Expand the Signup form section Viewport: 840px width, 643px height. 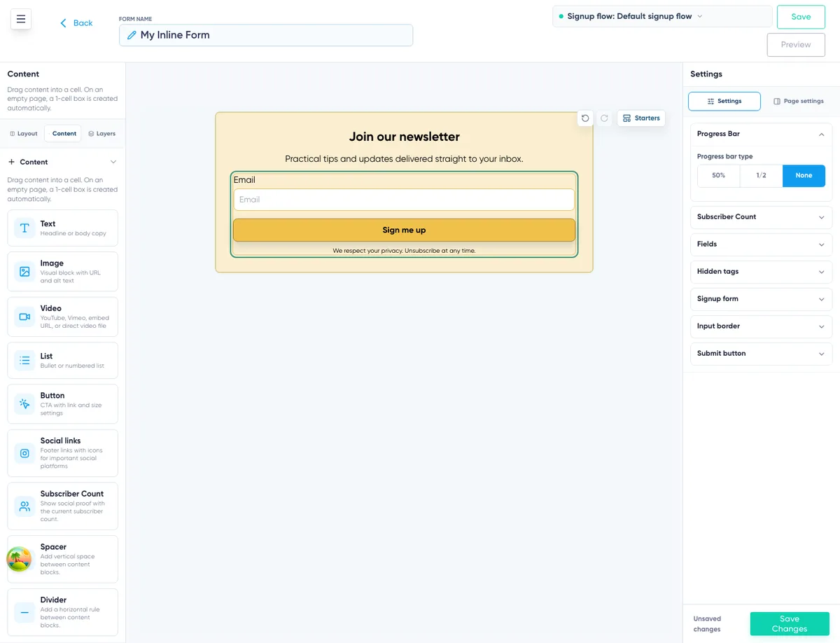(x=761, y=299)
